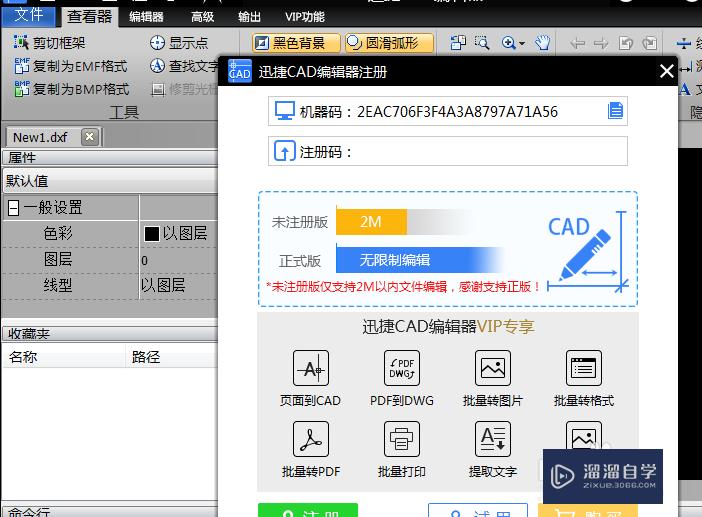Select the pan hand tool
This screenshot has height=517, width=702.
point(542,43)
